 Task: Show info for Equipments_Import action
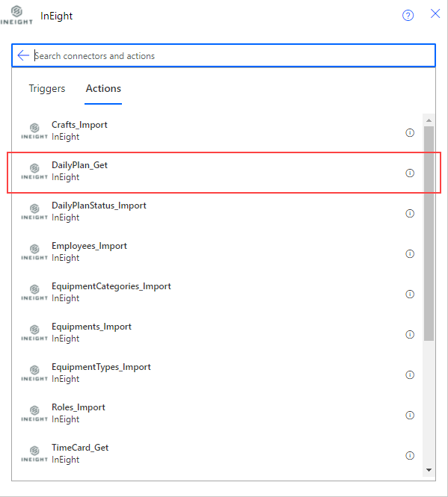[410, 334]
